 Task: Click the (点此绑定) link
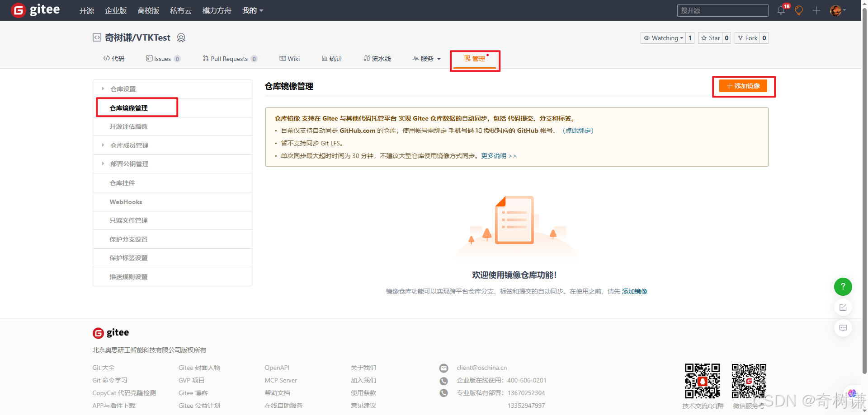(x=578, y=131)
